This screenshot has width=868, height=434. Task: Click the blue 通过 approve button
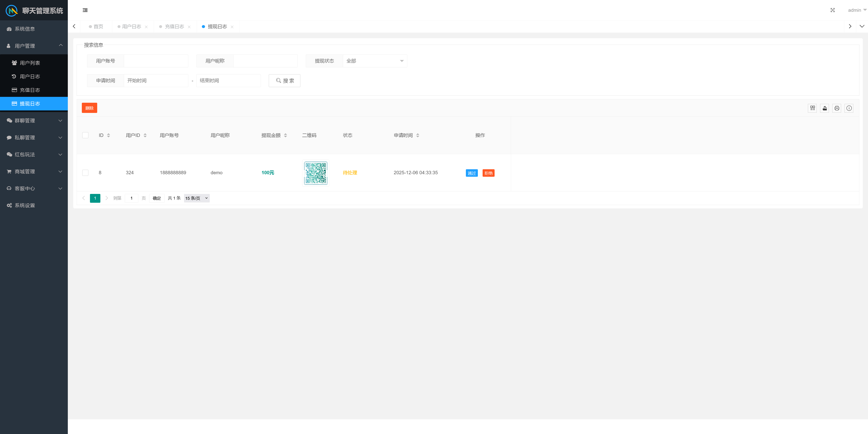click(x=471, y=173)
